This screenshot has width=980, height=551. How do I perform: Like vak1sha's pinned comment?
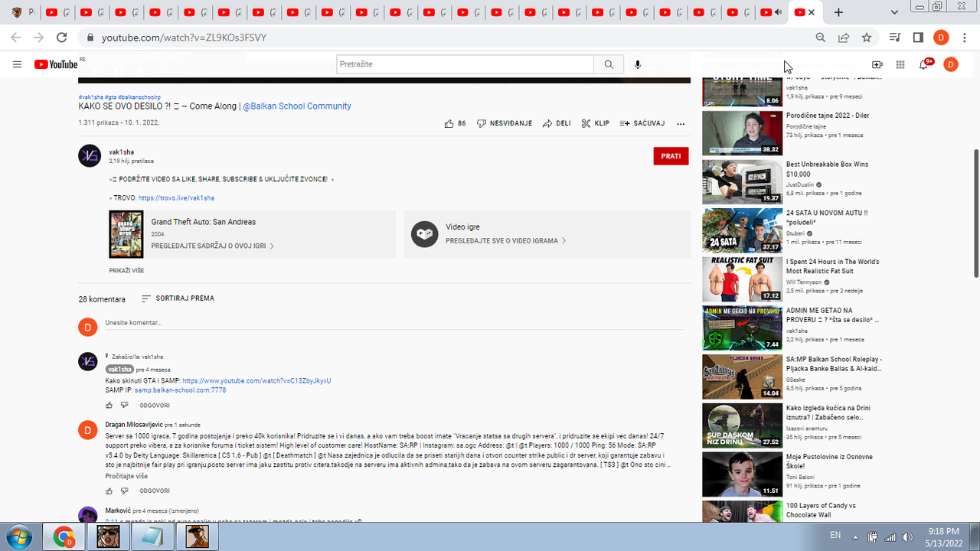tap(109, 405)
